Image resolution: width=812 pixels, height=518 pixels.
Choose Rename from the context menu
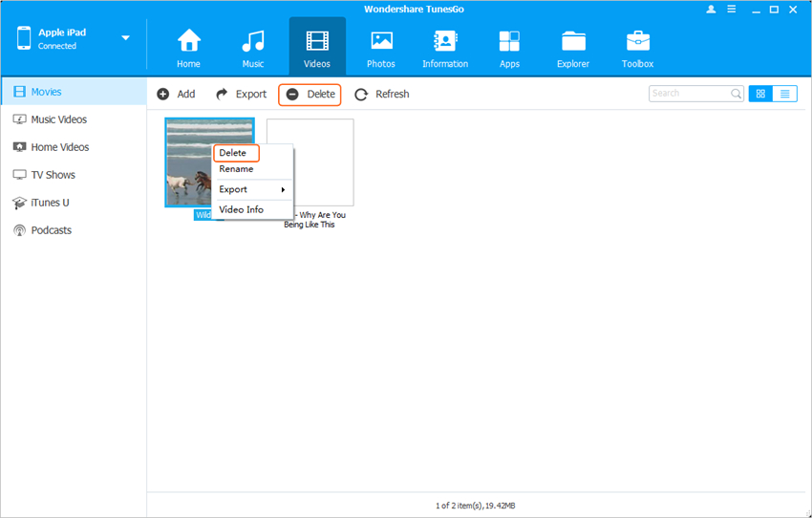tap(236, 169)
